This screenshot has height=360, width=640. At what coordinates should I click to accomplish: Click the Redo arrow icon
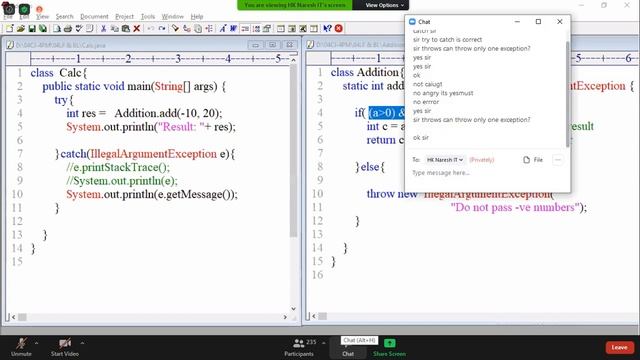click(162, 29)
